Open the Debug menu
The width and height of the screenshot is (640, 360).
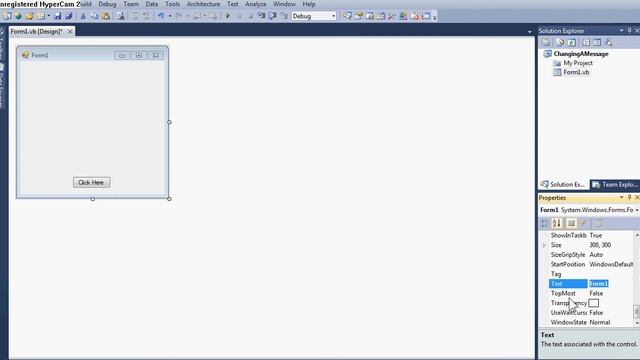[107, 4]
